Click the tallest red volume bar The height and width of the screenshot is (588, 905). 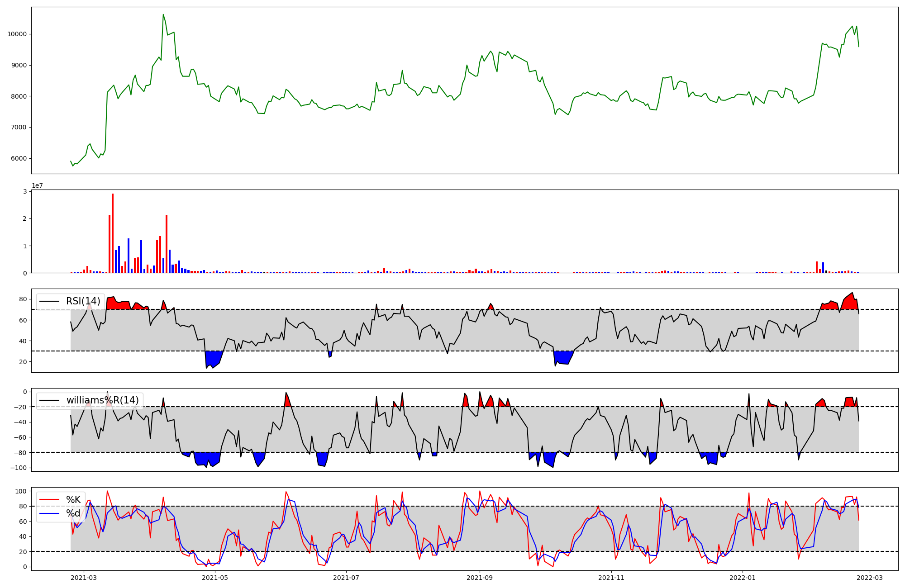coord(113,233)
